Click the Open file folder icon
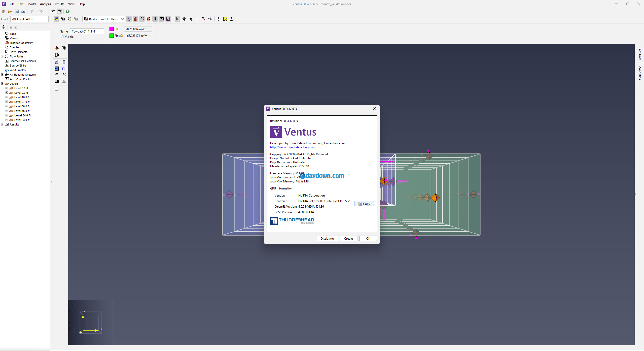This screenshot has width=644, height=351. point(10,11)
